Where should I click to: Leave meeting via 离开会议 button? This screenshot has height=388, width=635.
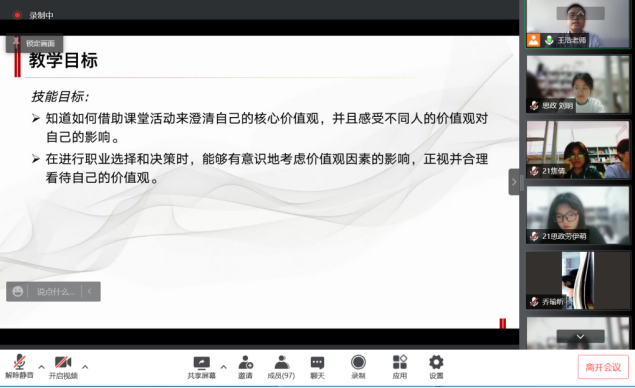(x=603, y=367)
